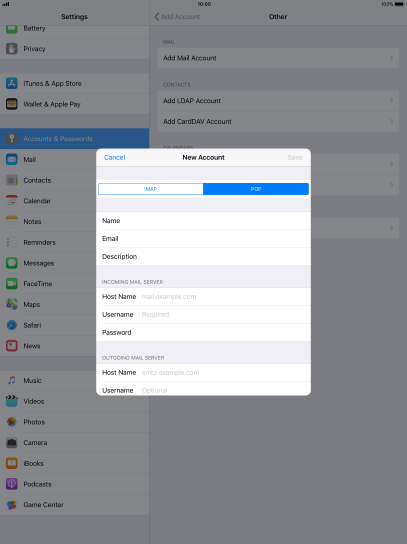Open the Mail settings icon

coord(11,159)
